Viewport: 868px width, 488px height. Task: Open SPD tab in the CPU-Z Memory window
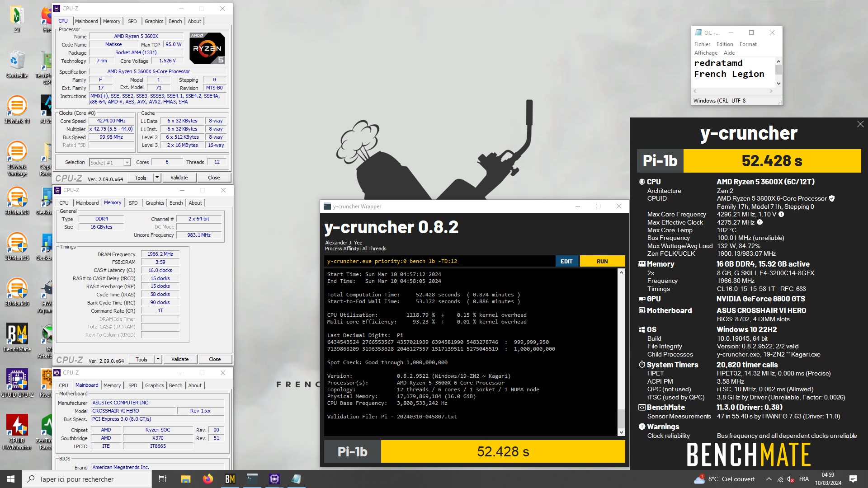[133, 203]
